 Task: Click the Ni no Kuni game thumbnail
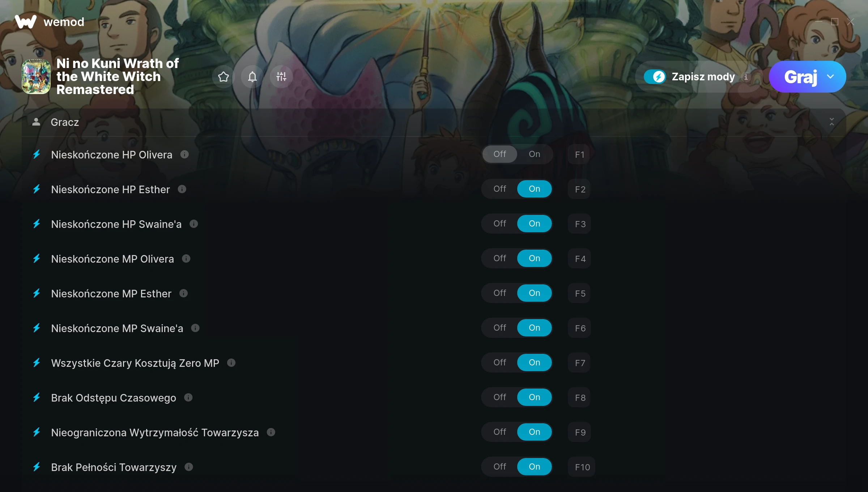click(36, 77)
